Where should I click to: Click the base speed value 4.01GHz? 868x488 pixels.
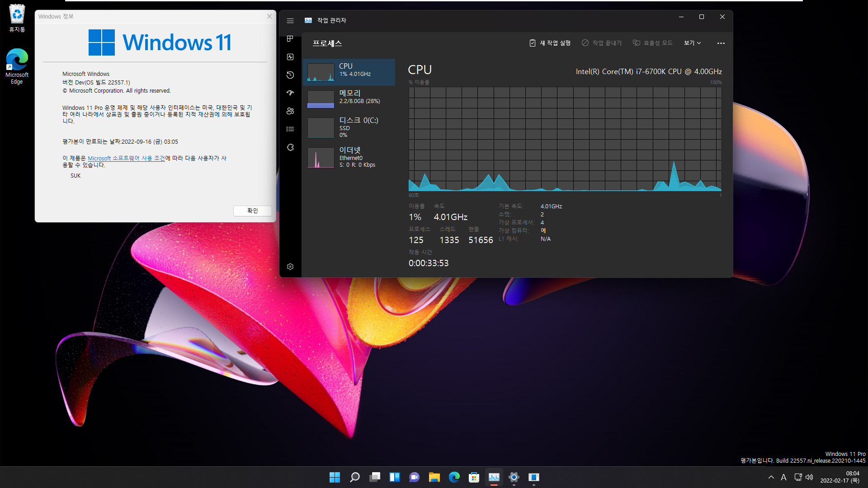point(551,206)
